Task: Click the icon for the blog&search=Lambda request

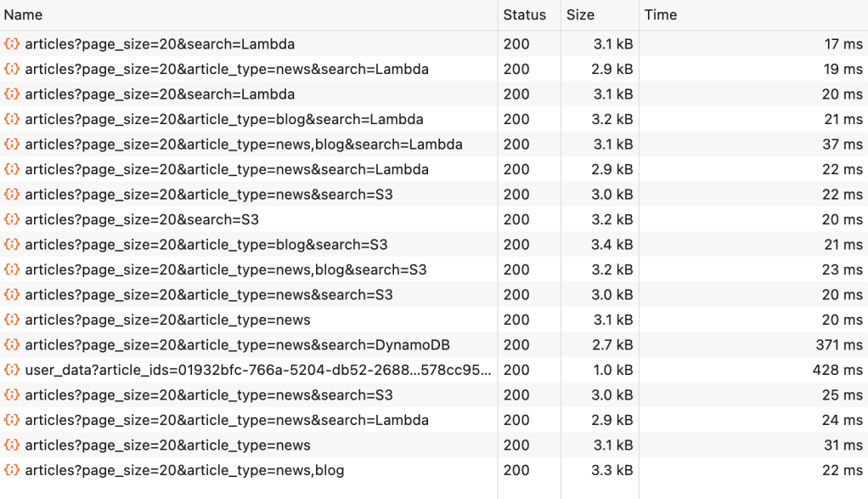Action: (12, 119)
